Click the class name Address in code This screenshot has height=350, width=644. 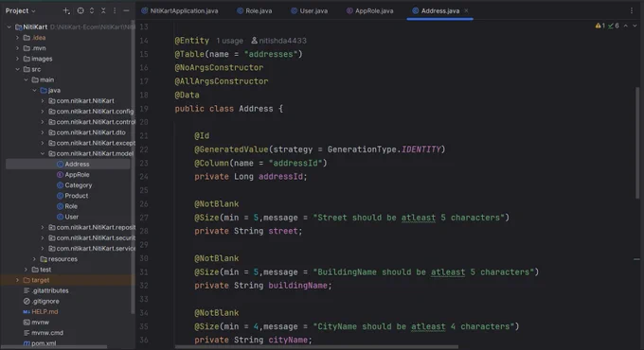pyautogui.click(x=256, y=109)
